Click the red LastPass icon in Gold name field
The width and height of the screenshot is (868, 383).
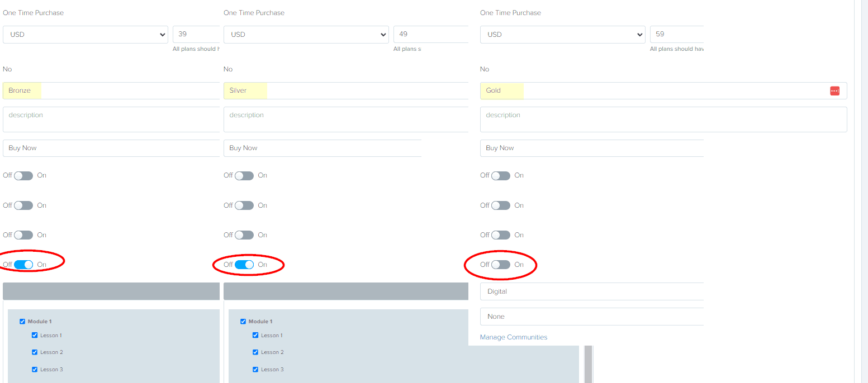tap(834, 90)
